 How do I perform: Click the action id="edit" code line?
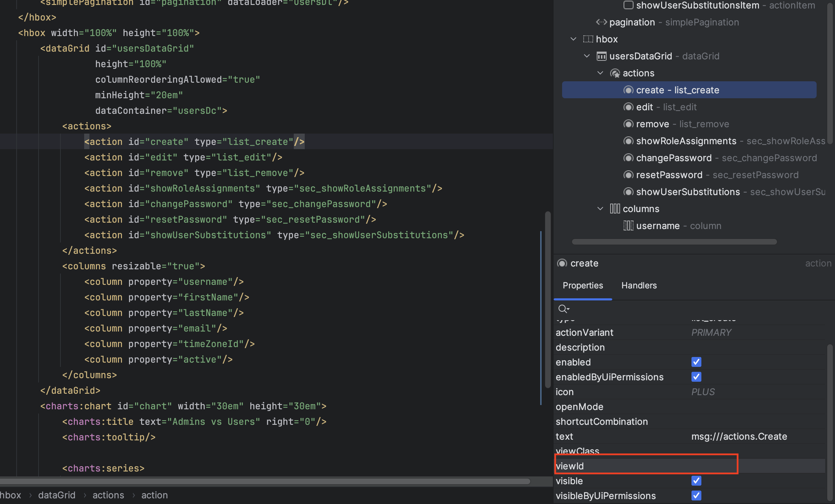click(183, 157)
